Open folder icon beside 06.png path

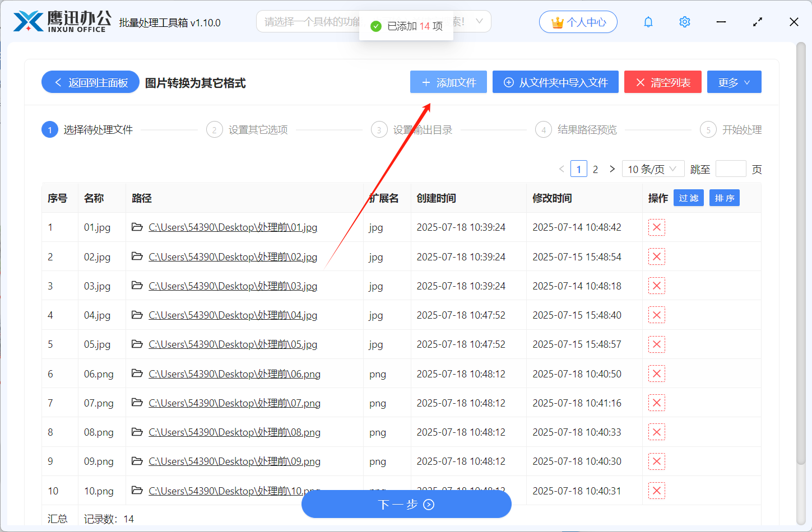pyautogui.click(x=137, y=373)
